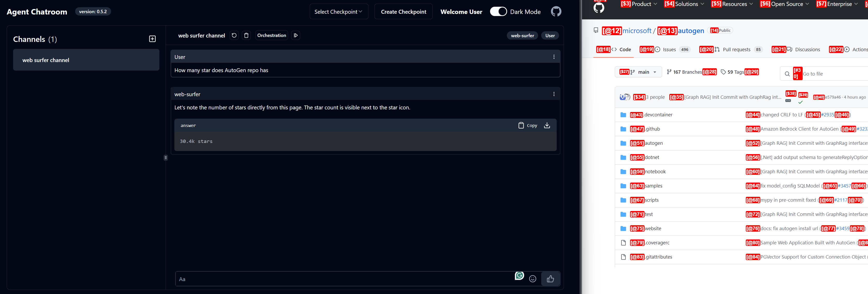The image size is (868, 294).
Task: Click the Aa message input field
Action: tap(344, 279)
